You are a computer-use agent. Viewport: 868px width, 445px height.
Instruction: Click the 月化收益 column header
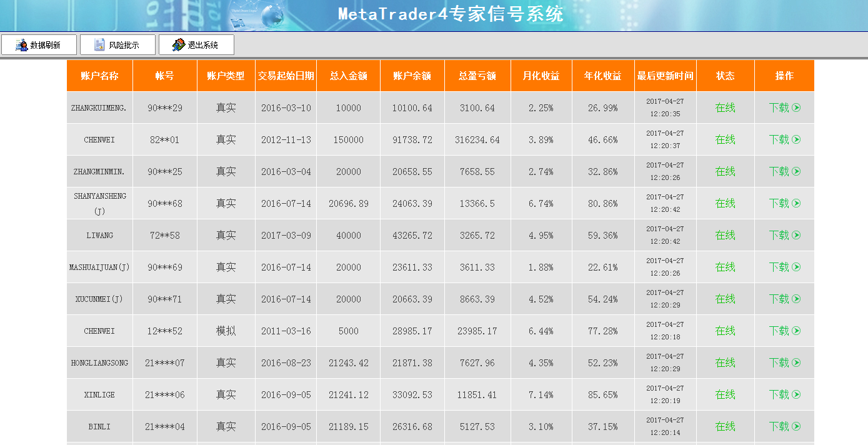(541, 76)
